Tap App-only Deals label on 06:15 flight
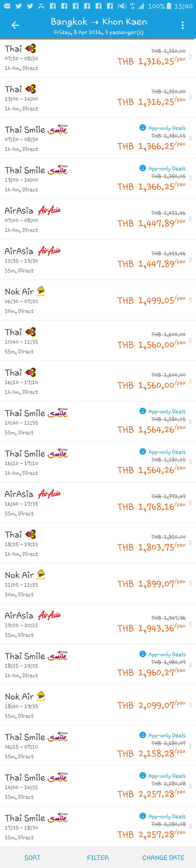 point(167,736)
